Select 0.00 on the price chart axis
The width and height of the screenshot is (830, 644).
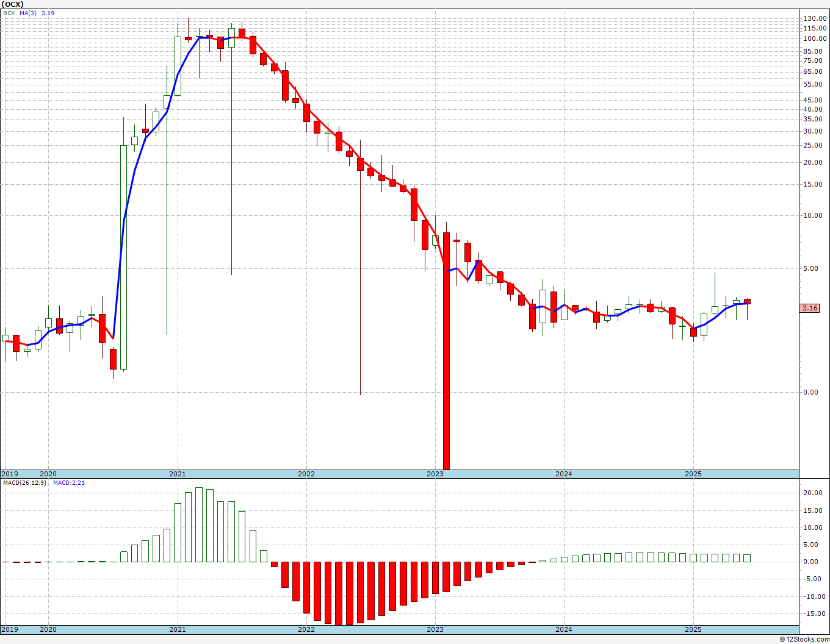coord(811,392)
